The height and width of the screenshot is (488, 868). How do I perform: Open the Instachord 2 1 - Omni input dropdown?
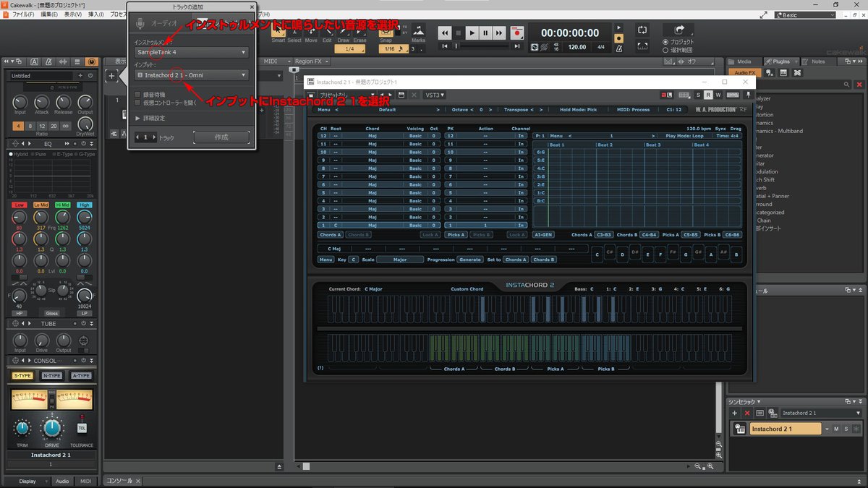pyautogui.click(x=192, y=74)
